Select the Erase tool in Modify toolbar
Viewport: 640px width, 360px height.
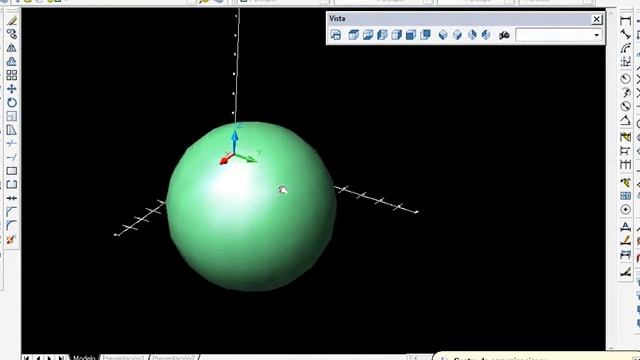[x=11, y=20]
